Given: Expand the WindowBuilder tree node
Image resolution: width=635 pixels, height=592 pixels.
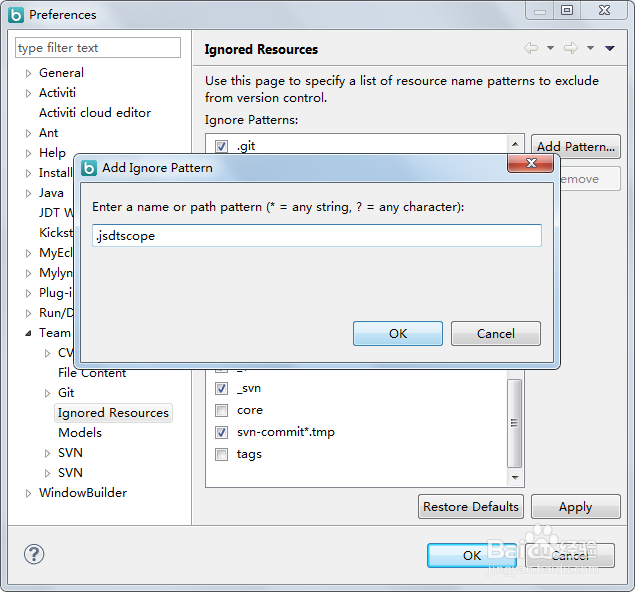Looking at the screenshot, I should [x=28, y=493].
